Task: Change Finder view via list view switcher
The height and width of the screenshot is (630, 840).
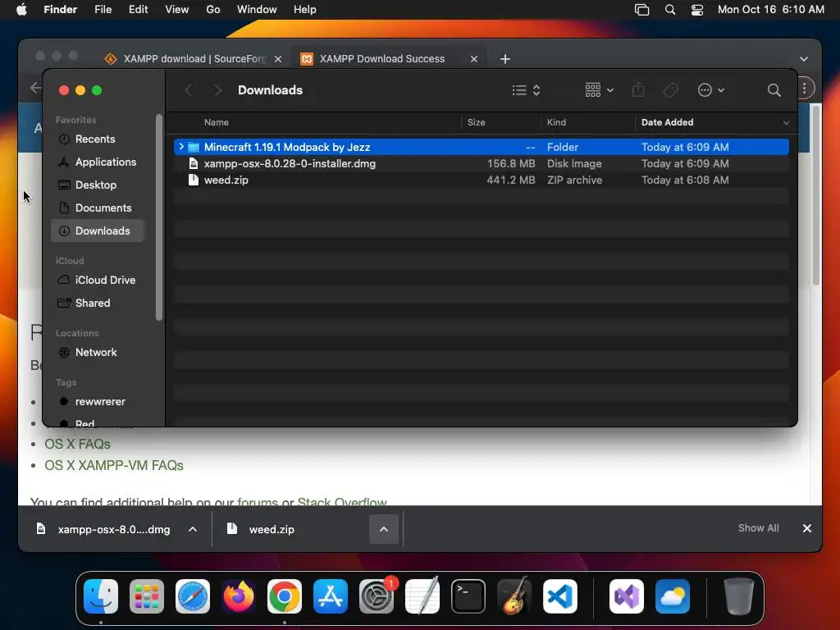Action: (526, 90)
